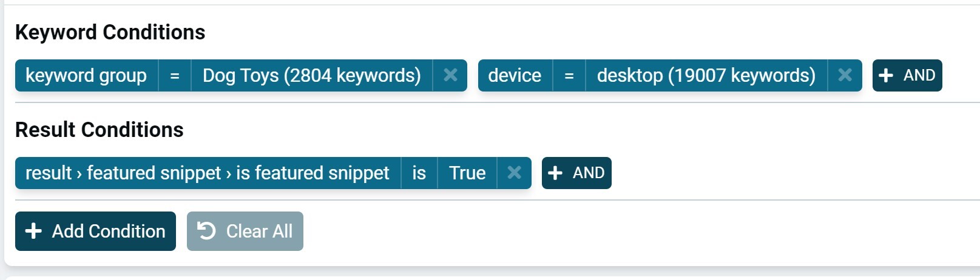The width and height of the screenshot is (980, 280).
Task: Open the desktop (19007 keywords) value
Action: (706, 75)
